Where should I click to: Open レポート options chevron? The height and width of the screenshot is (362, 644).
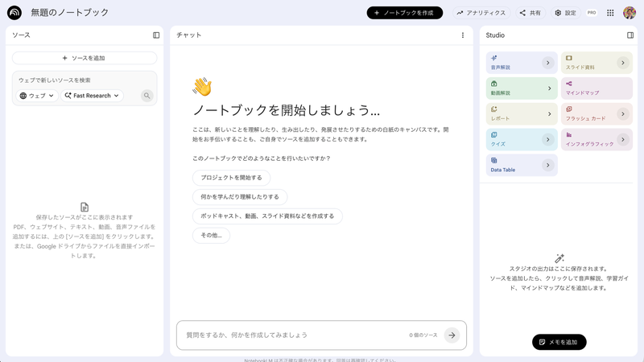(549, 114)
